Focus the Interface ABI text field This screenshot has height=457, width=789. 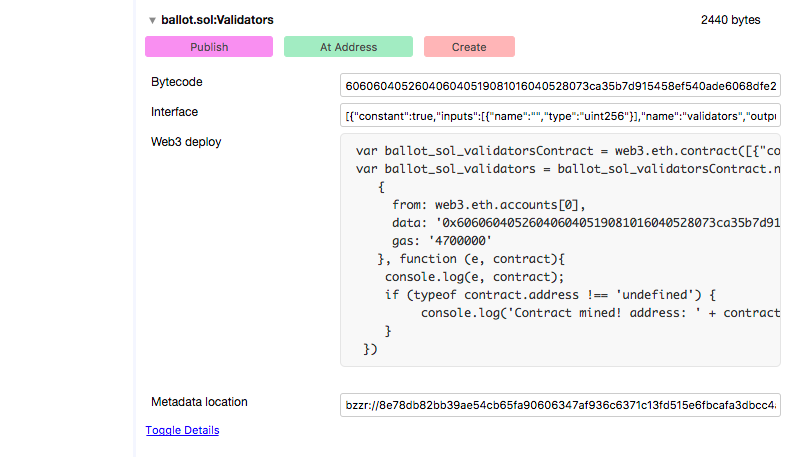click(560, 117)
